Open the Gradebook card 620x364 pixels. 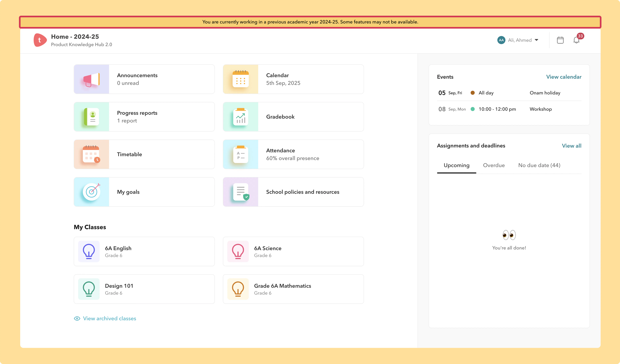coord(293,117)
